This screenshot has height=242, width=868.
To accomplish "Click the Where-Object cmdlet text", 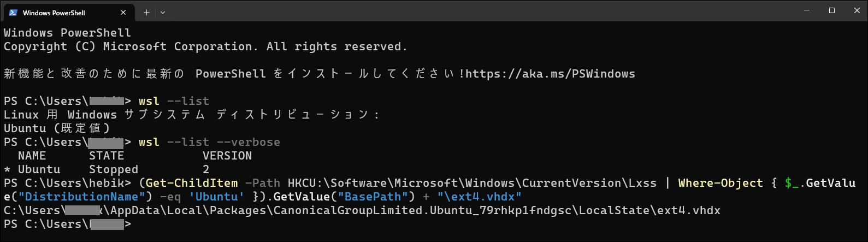I will pyautogui.click(x=721, y=183).
